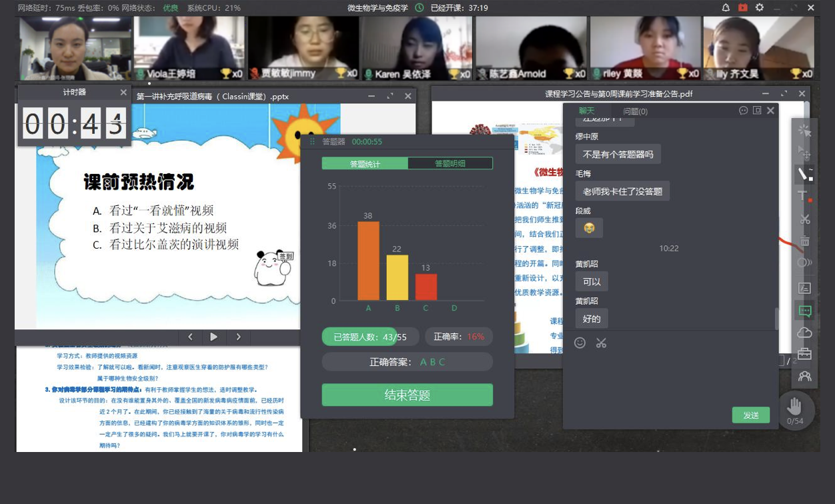The width and height of the screenshot is (835, 504).
Task: Click the 发送 send button
Action: click(x=751, y=415)
